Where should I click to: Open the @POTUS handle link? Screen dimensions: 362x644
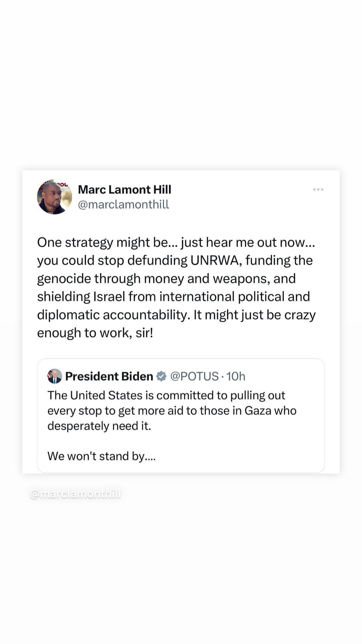tap(194, 376)
